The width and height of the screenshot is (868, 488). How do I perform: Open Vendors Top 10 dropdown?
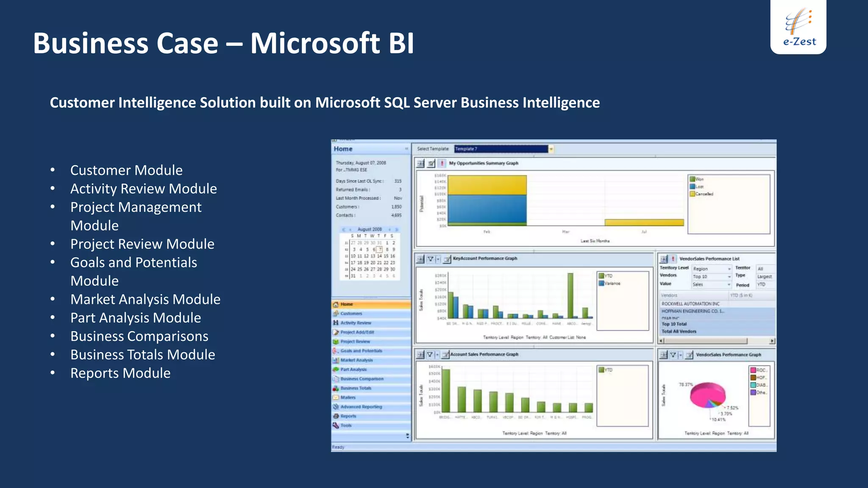[x=729, y=277]
